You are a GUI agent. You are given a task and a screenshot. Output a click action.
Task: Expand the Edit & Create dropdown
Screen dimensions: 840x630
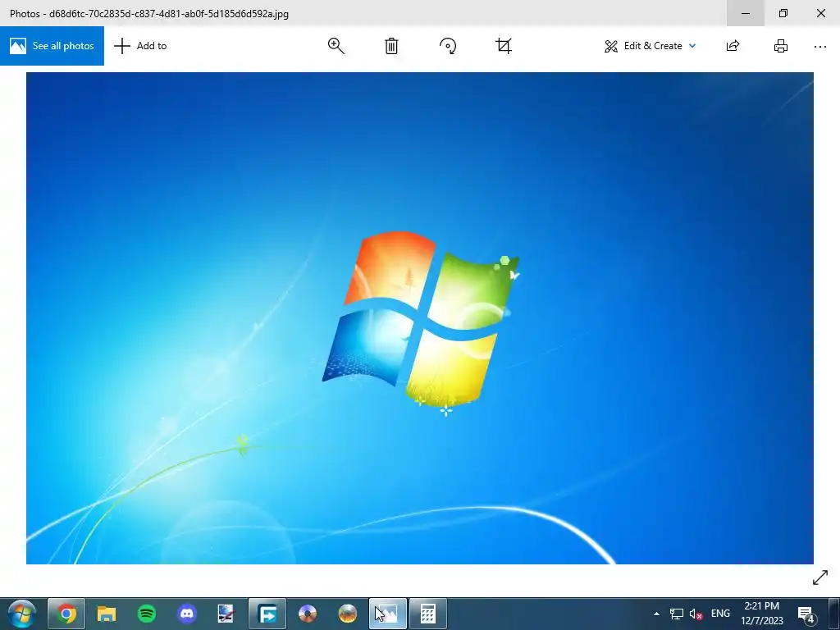[x=651, y=46]
